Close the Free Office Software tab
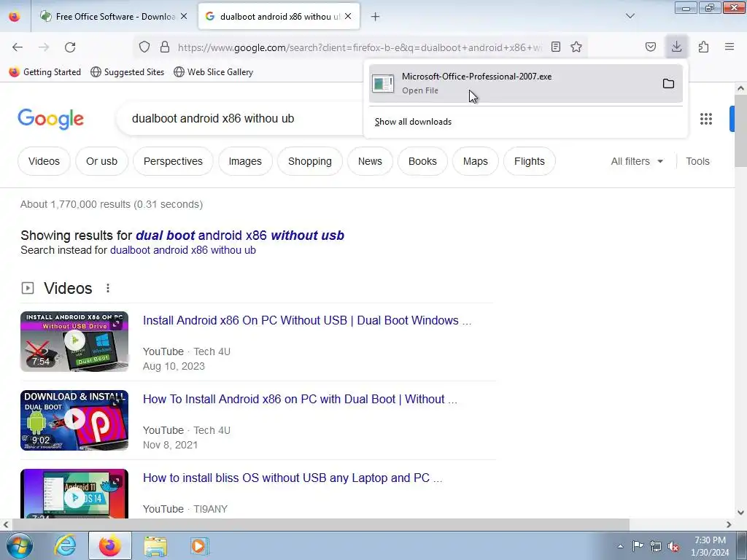 pos(184,17)
